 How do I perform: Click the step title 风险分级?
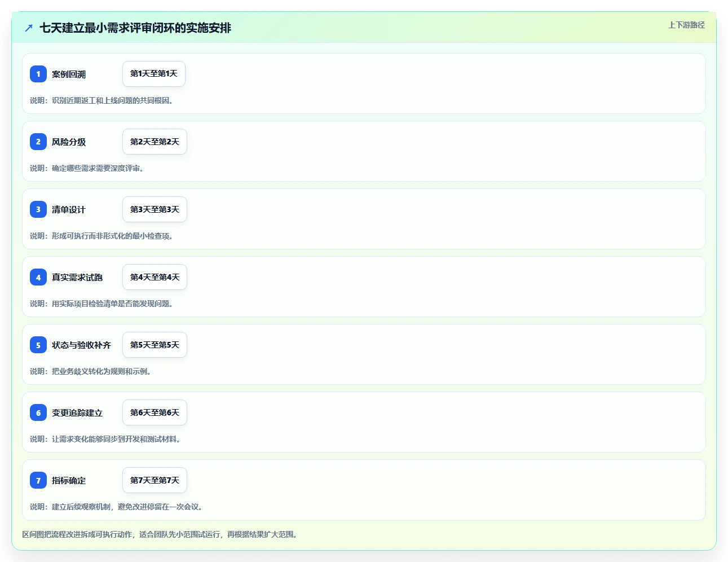click(69, 142)
